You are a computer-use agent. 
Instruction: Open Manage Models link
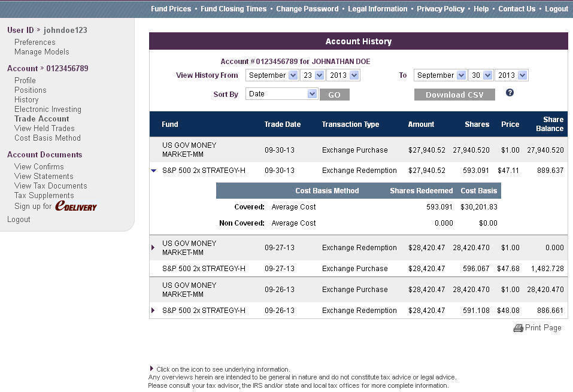tap(42, 52)
